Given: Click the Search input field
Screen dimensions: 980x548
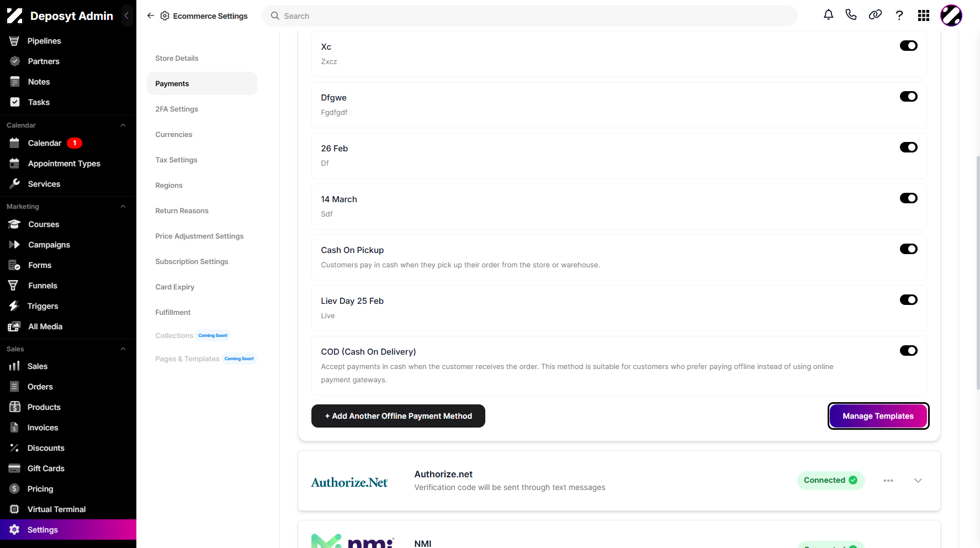Looking at the screenshot, I should 529,16.
